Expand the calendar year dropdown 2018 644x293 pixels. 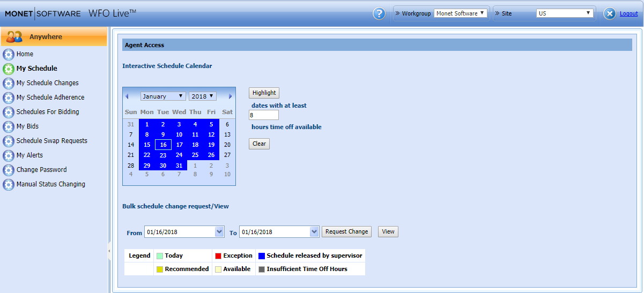point(202,96)
